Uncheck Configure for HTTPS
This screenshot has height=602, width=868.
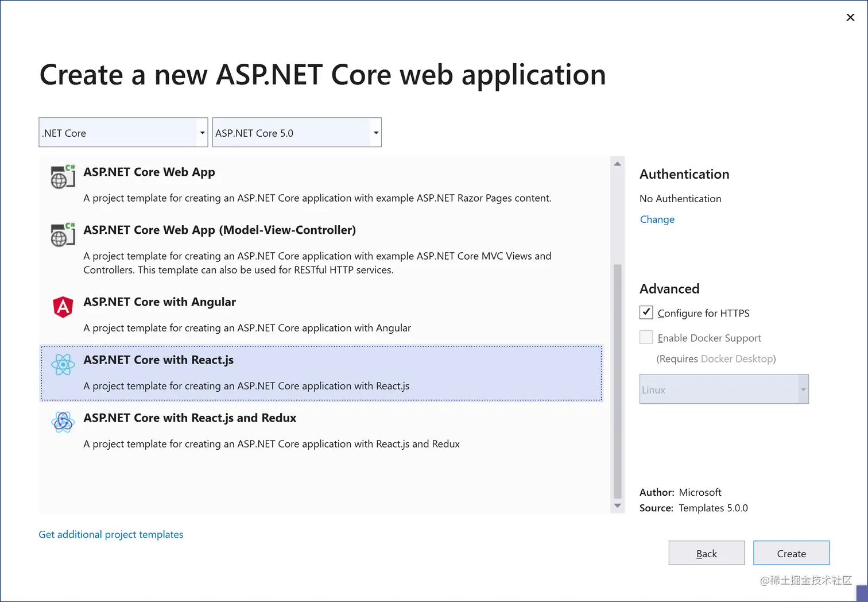[645, 312]
